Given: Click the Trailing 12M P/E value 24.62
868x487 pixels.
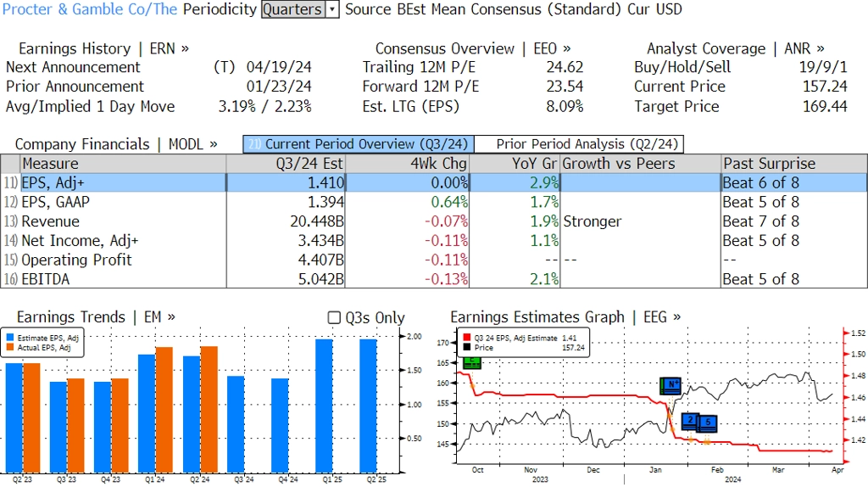Looking at the screenshot, I should point(565,67).
